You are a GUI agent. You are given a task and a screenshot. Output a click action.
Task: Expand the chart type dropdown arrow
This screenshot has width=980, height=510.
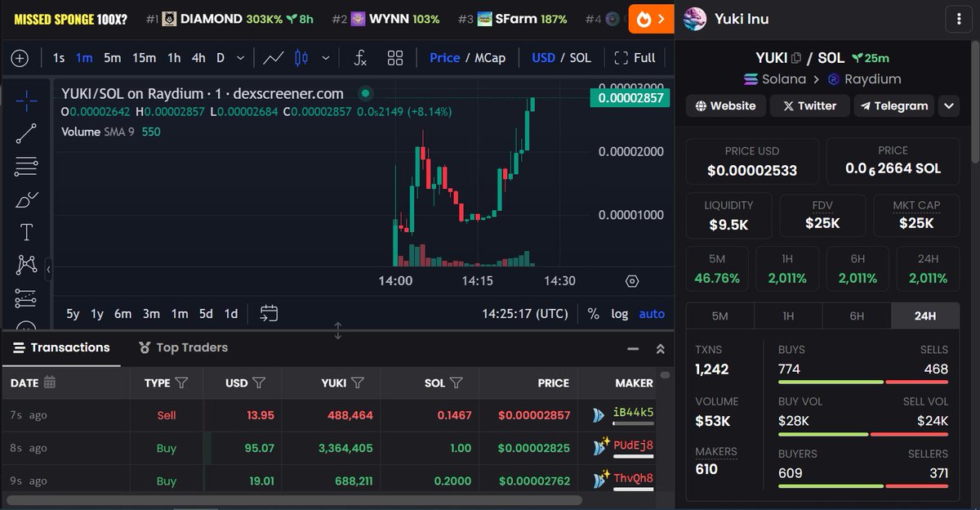(326, 58)
